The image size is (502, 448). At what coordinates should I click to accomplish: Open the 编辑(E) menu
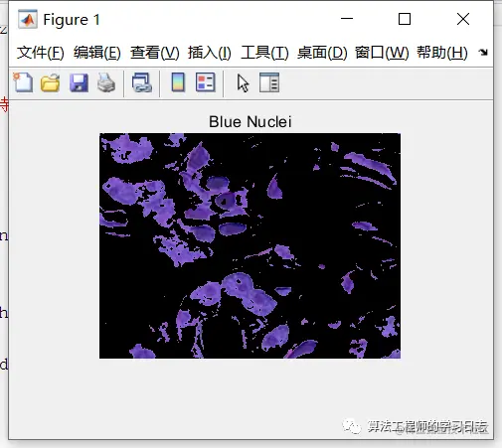[x=97, y=53]
